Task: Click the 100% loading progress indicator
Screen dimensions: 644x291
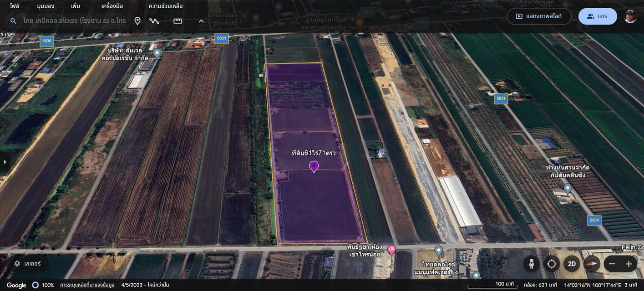Action: pyautogui.click(x=43, y=285)
